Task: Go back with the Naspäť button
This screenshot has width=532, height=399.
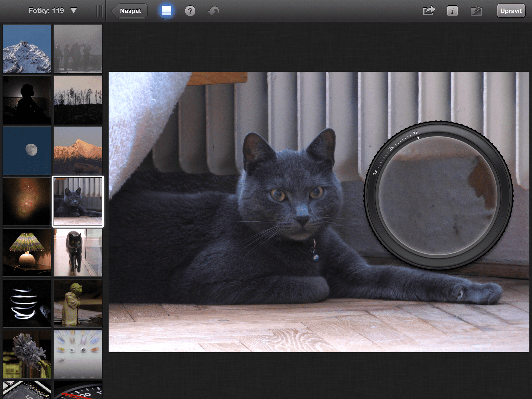Action: point(130,11)
